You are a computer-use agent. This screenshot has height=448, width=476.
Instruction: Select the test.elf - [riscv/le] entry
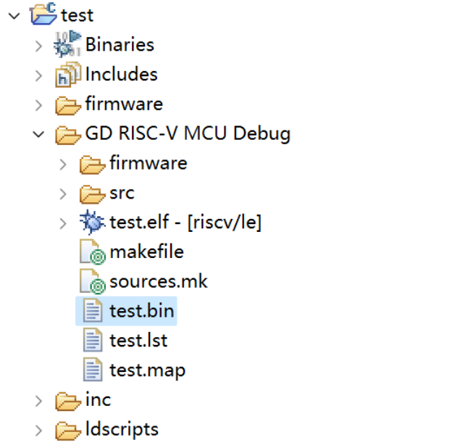pos(185,223)
